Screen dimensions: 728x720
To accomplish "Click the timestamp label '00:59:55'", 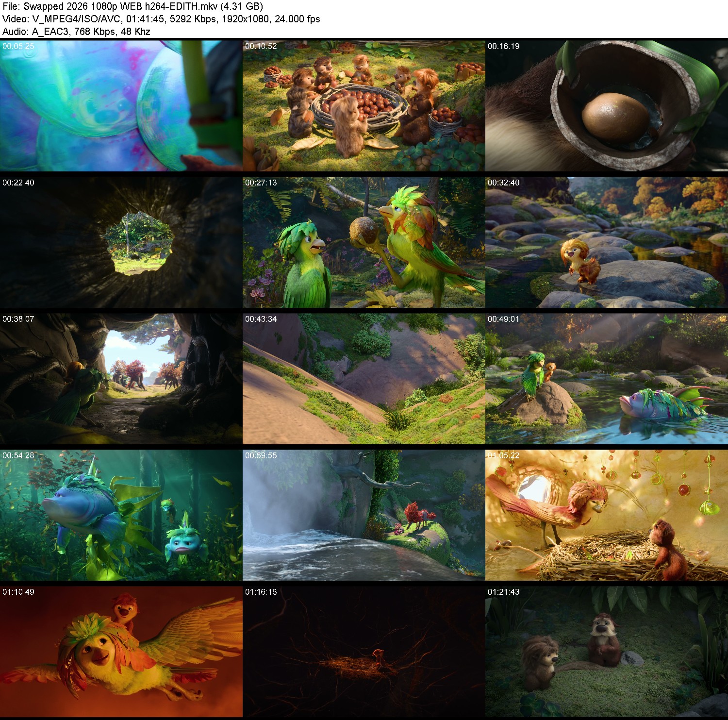I will (x=261, y=455).
